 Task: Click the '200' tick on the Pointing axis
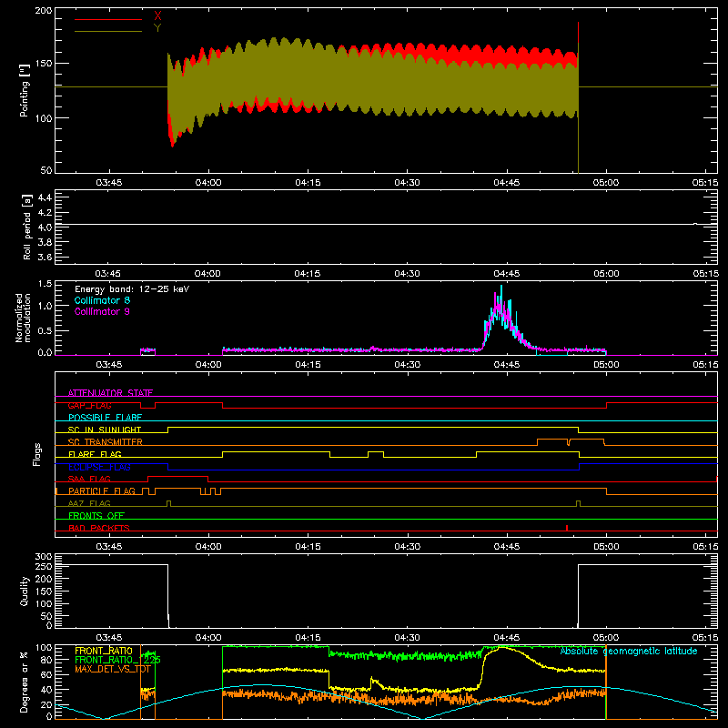tap(44, 10)
